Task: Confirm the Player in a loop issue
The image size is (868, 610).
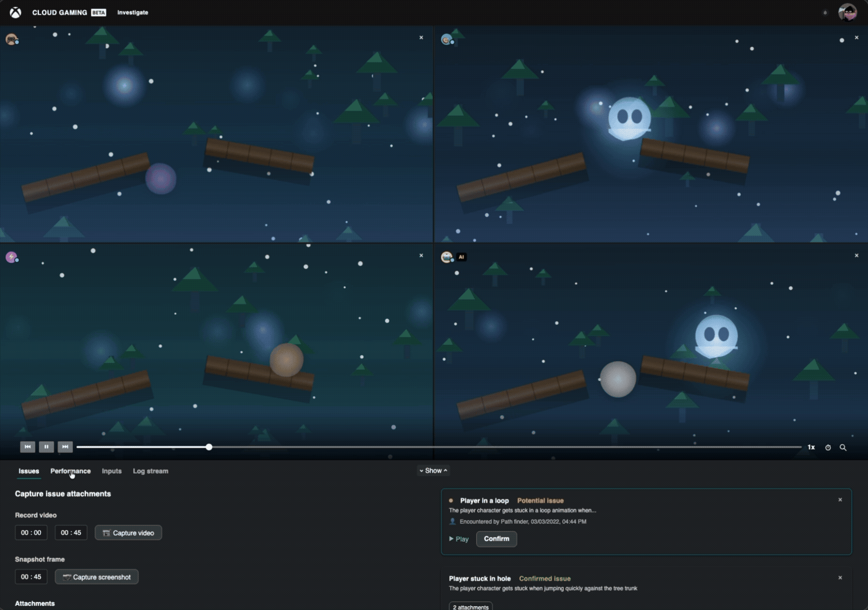Action: (496, 539)
